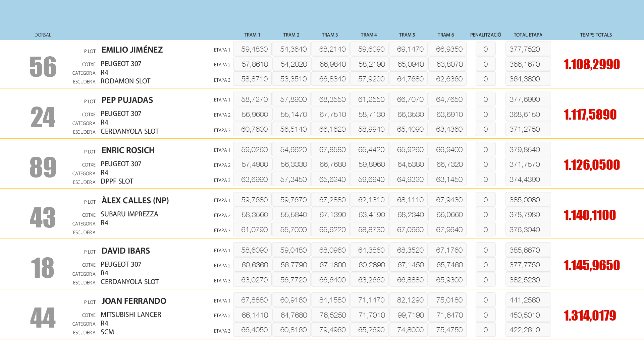
Task: Select the TEMPS TOTALS column header
Action: [x=596, y=35]
